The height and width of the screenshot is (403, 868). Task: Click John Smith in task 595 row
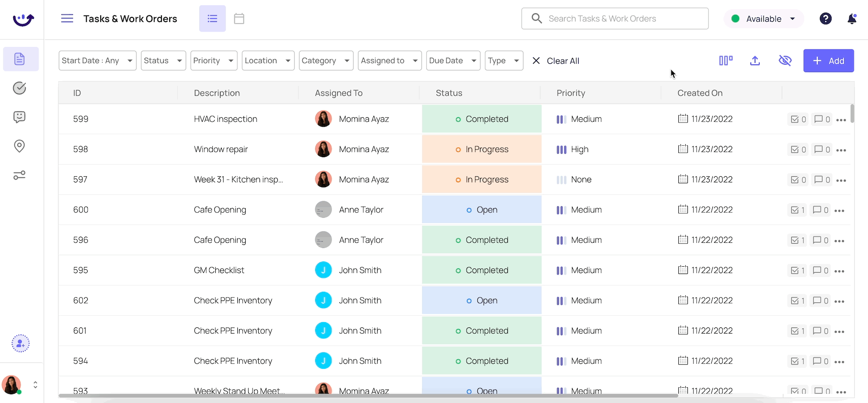[348, 270]
